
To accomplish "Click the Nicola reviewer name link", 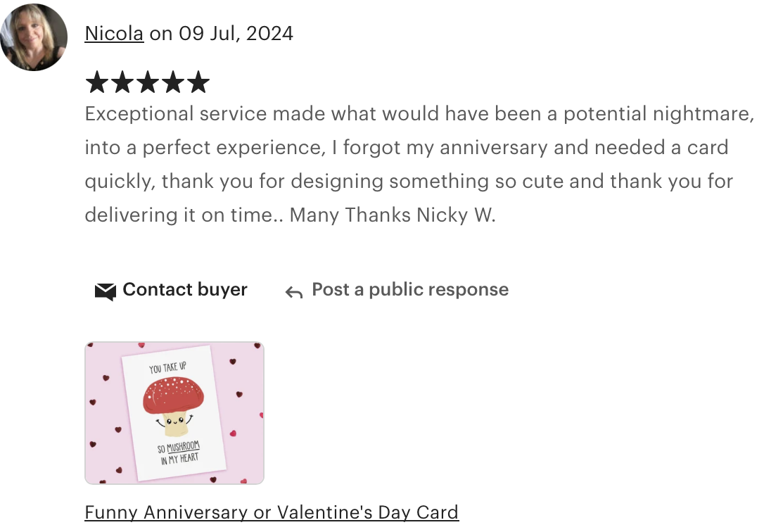I will [114, 34].
